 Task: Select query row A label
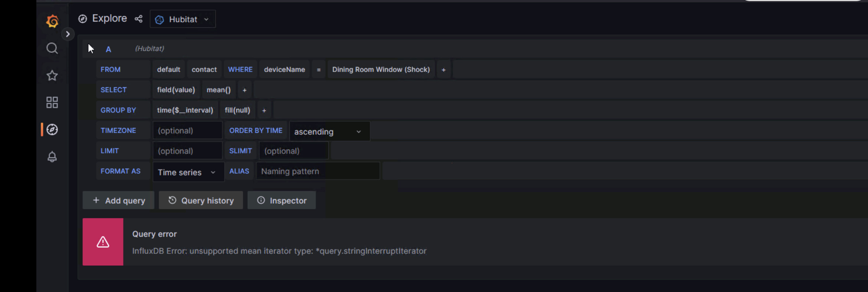108,49
